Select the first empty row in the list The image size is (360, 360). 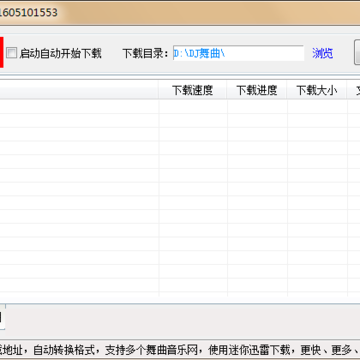click(180, 107)
